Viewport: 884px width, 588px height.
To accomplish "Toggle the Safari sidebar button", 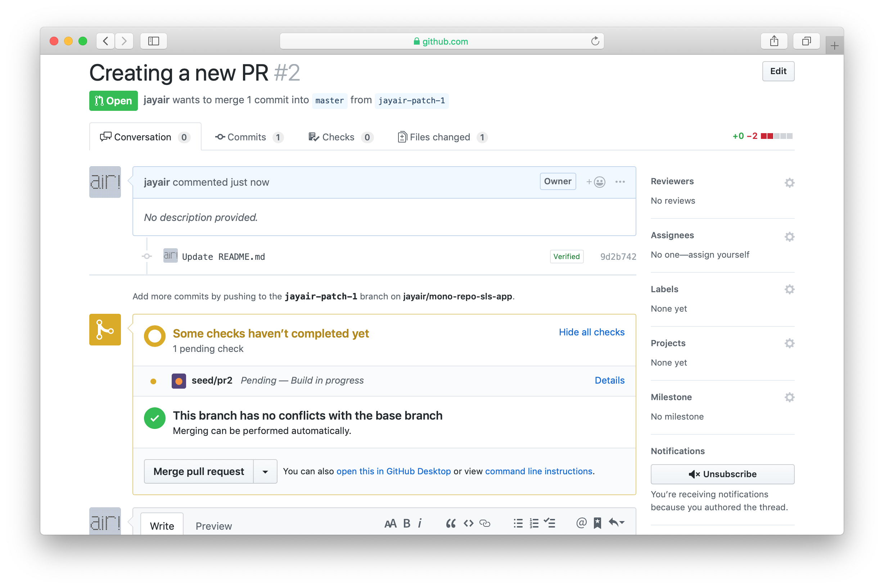I will pos(153,41).
